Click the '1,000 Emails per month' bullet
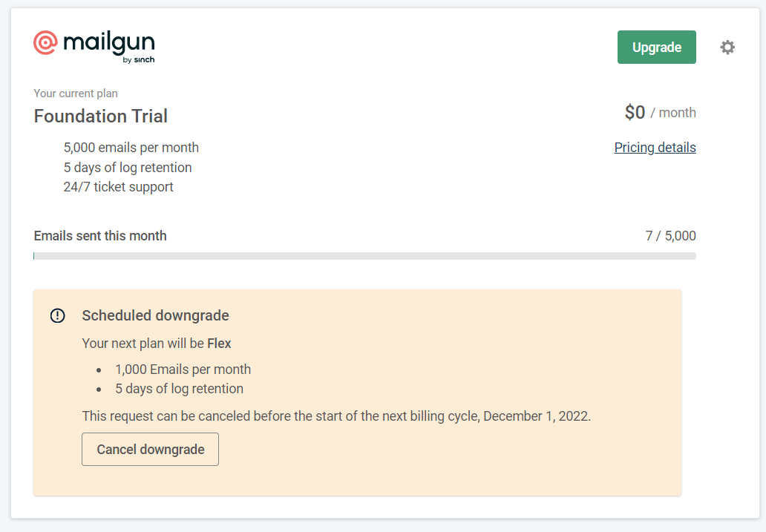Image resolution: width=766 pixels, height=532 pixels. (x=183, y=370)
